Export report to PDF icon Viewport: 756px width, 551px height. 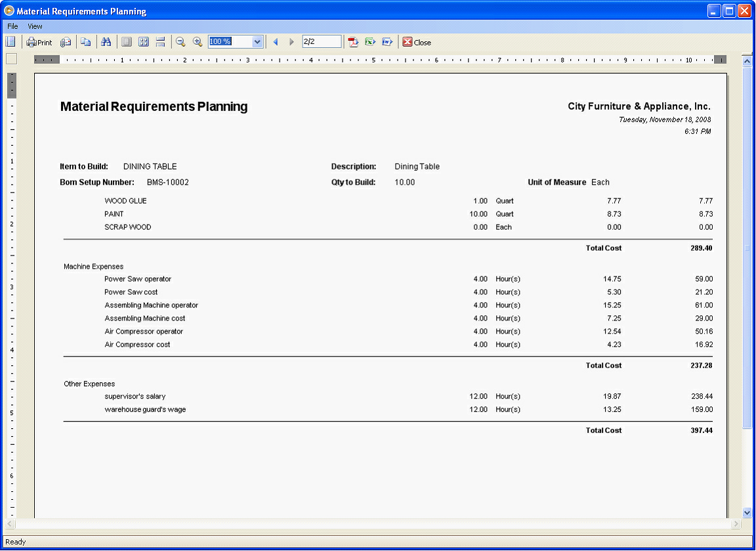tap(354, 42)
